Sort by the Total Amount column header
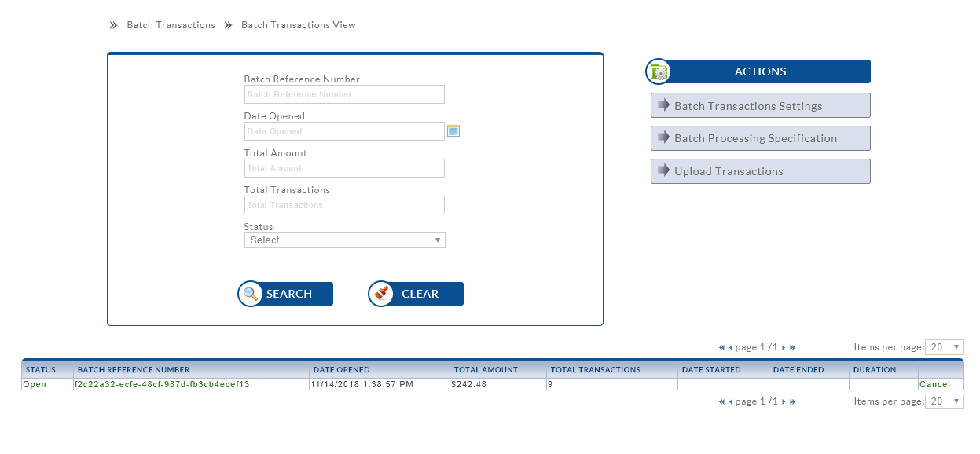This screenshot has height=454, width=980. click(484, 370)
